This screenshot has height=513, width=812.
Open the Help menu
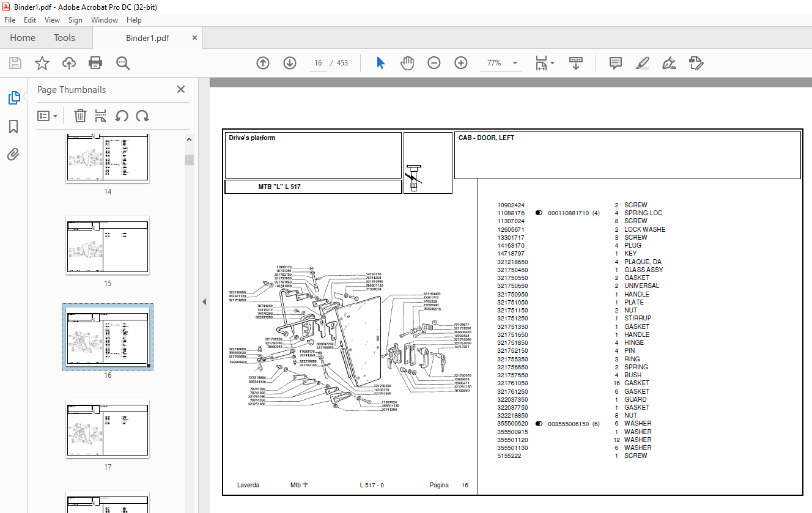coord(134,20)
